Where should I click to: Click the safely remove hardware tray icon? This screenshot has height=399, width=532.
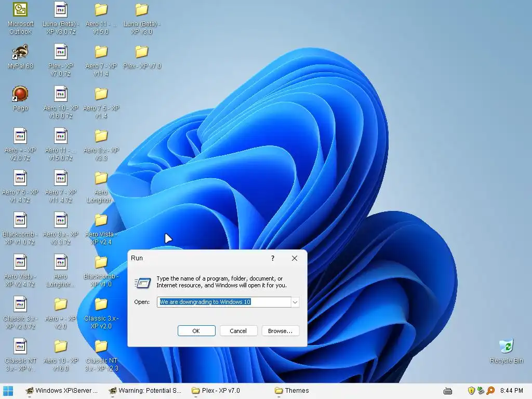[x=481, y=391]
